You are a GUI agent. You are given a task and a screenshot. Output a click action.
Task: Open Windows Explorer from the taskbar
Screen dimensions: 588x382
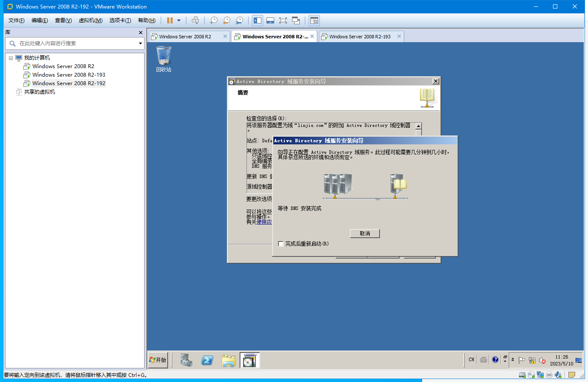(229, 360)
